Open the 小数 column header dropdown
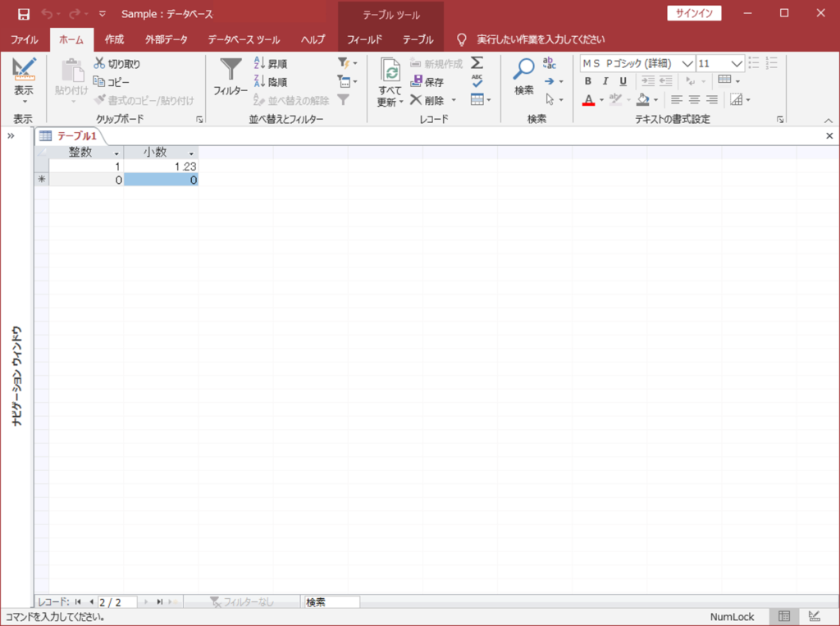Image resolution: width=840 pixels, height=626 pixels. click(191, 153)
